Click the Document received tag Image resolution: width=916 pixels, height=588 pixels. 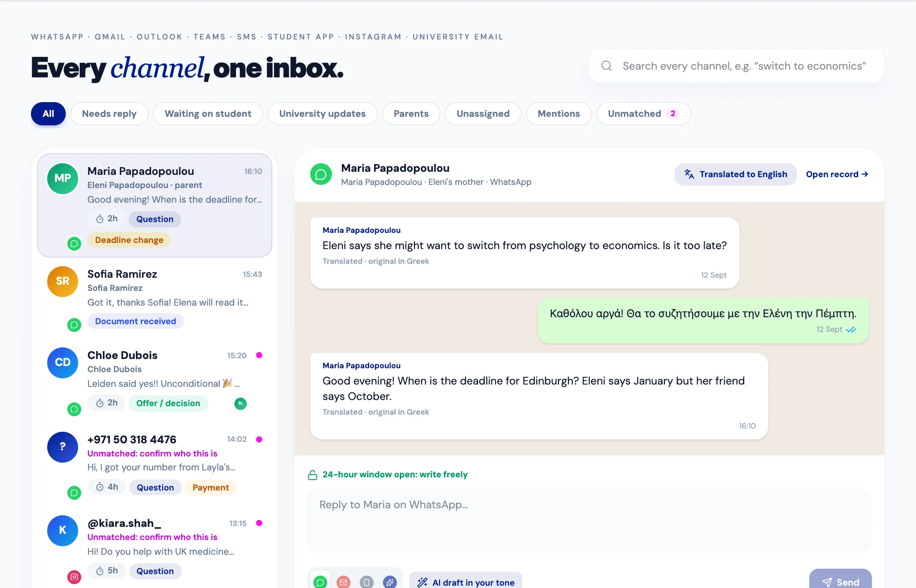(136, 321)
